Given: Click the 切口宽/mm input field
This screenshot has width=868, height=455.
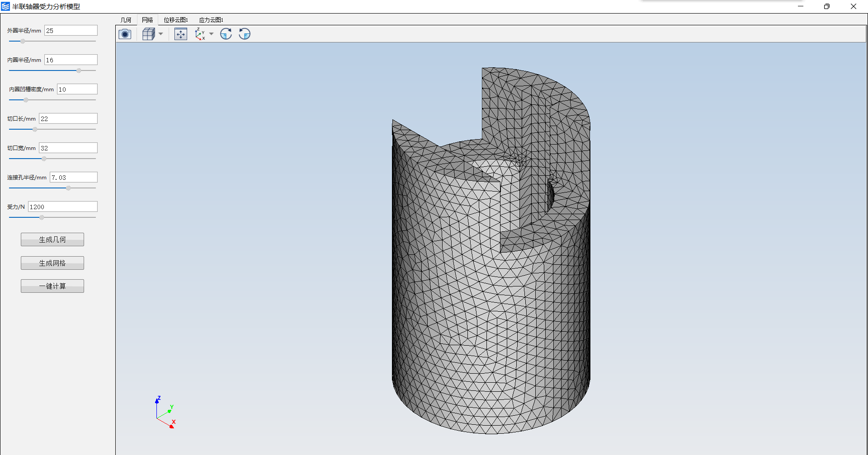Looking at the screenshot, I should pyautogui.click(x=68, y=148).
